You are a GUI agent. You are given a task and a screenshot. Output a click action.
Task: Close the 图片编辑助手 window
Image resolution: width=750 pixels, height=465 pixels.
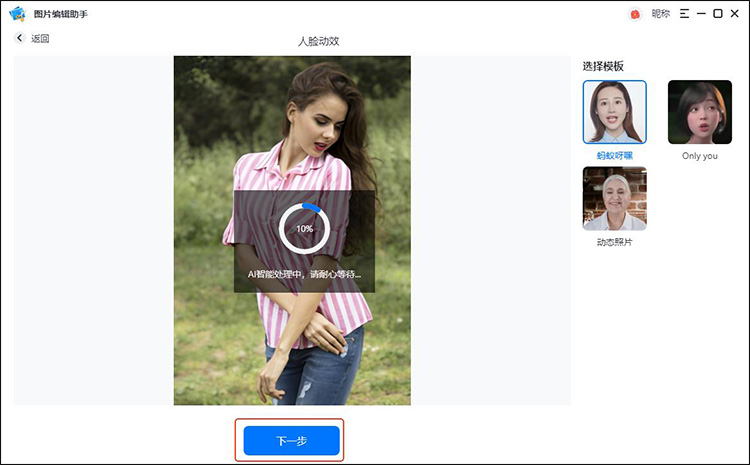click(x=734, y=14)
